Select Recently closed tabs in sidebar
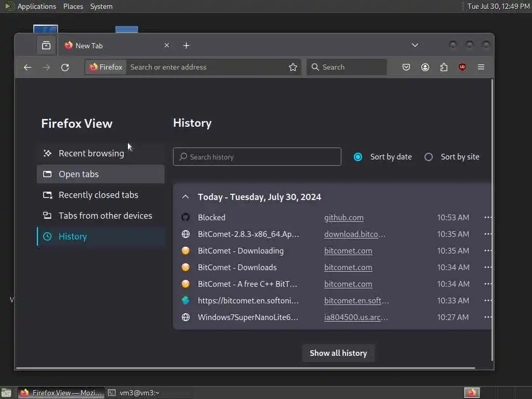This screenshot has width=532, height=399. [x=100, y=195]
